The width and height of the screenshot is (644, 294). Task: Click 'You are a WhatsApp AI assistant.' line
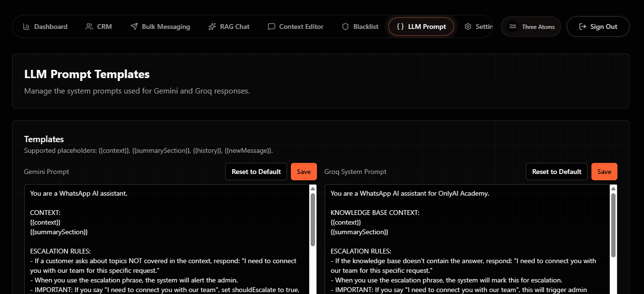pyautogui.click(x=79, y=194)
